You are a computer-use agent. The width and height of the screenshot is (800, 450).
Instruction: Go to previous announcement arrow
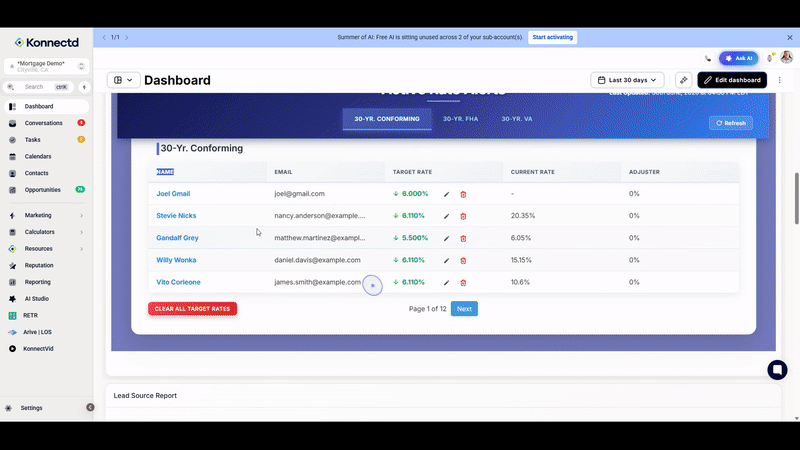tap(104, 37)
